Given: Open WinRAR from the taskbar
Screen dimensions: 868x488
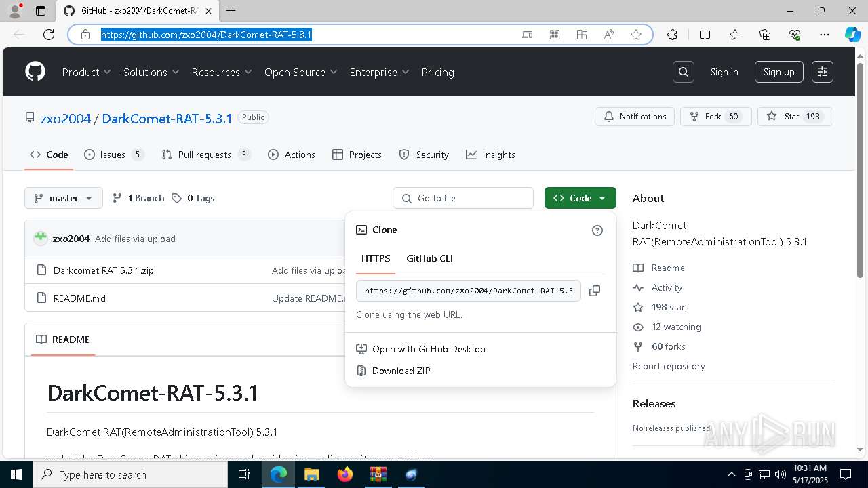Looking at the screenshot, I should [x=378, y=474].
